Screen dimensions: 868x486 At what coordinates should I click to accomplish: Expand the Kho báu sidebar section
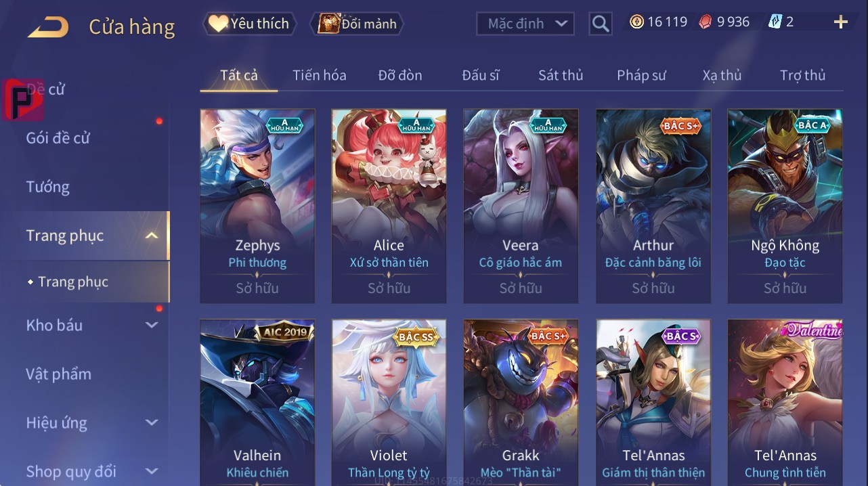point(152,325)
